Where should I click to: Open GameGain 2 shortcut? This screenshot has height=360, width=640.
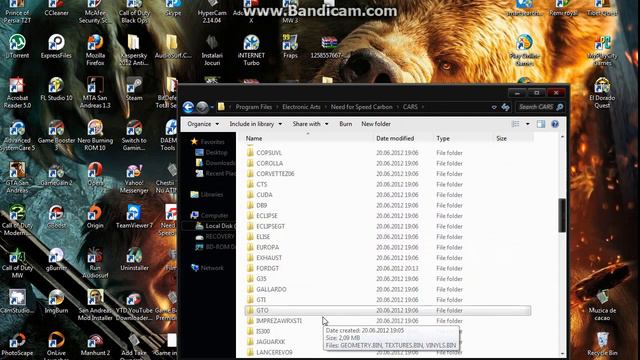tap(56, 174)
